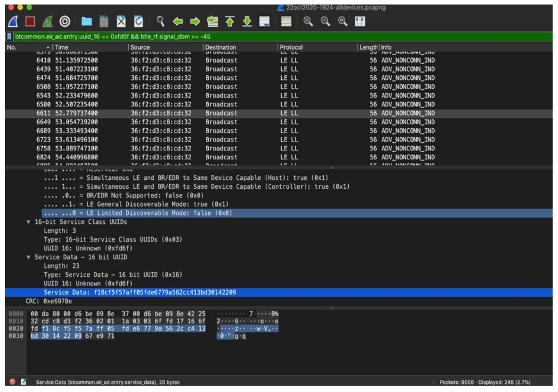Zoom in on the packet text
558x392 pixels.
click(x=308, y=21)
